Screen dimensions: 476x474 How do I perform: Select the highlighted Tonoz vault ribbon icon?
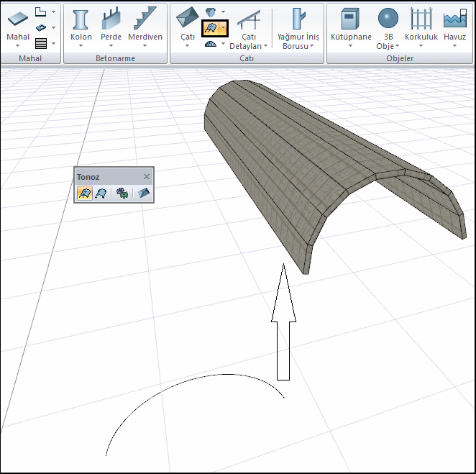click(x=212, y=28)
